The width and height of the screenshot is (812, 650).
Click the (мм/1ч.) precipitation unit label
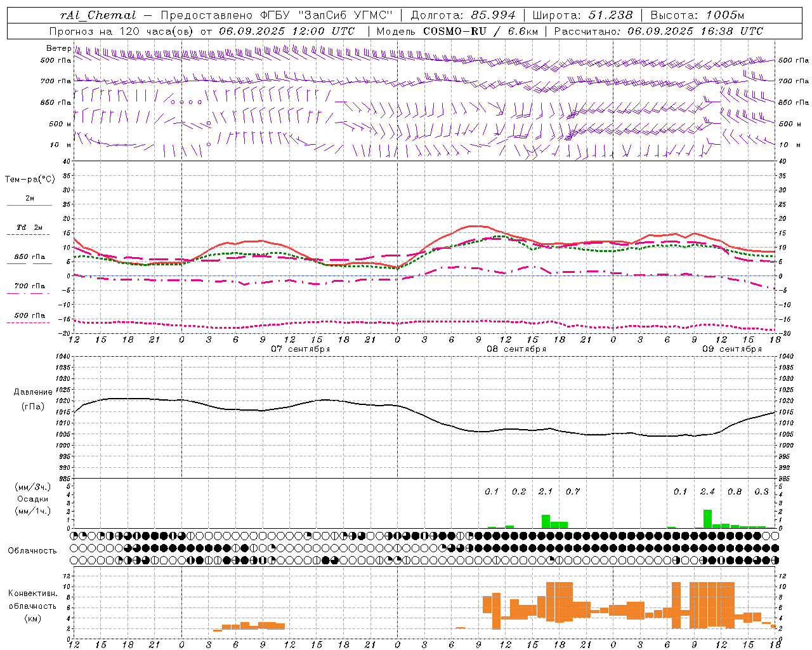(x=33, y=511)
